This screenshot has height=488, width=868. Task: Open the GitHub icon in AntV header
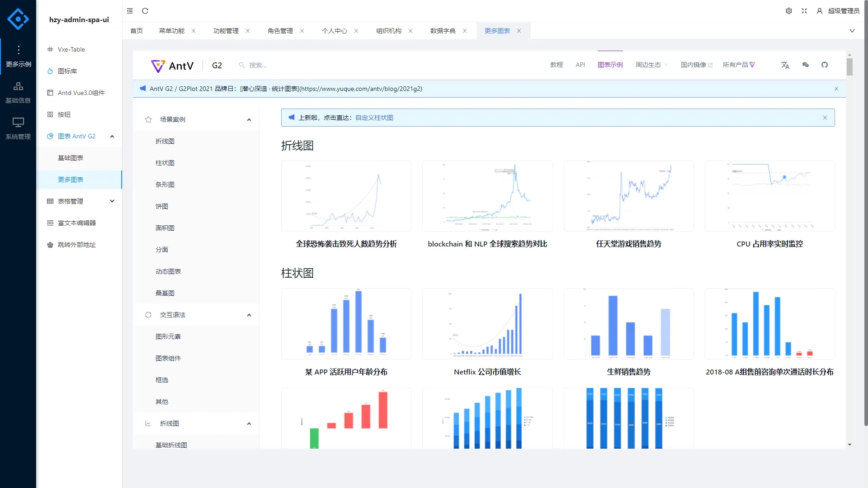click(x=825, y=65)
